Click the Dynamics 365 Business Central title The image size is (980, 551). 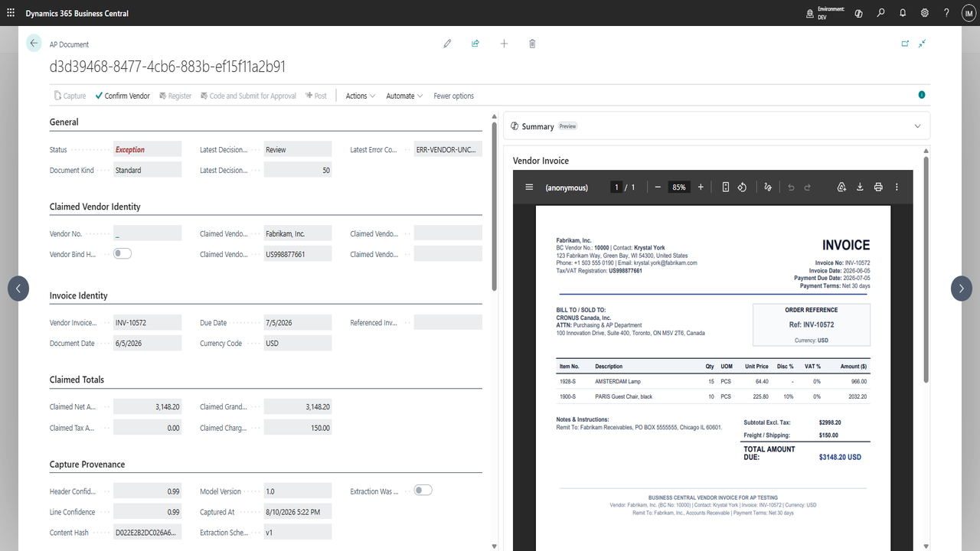click(x=77, y=13)
